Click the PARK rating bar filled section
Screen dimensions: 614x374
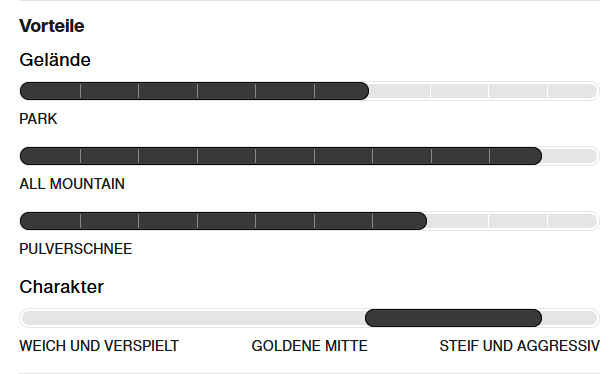[x=194, y=91]
